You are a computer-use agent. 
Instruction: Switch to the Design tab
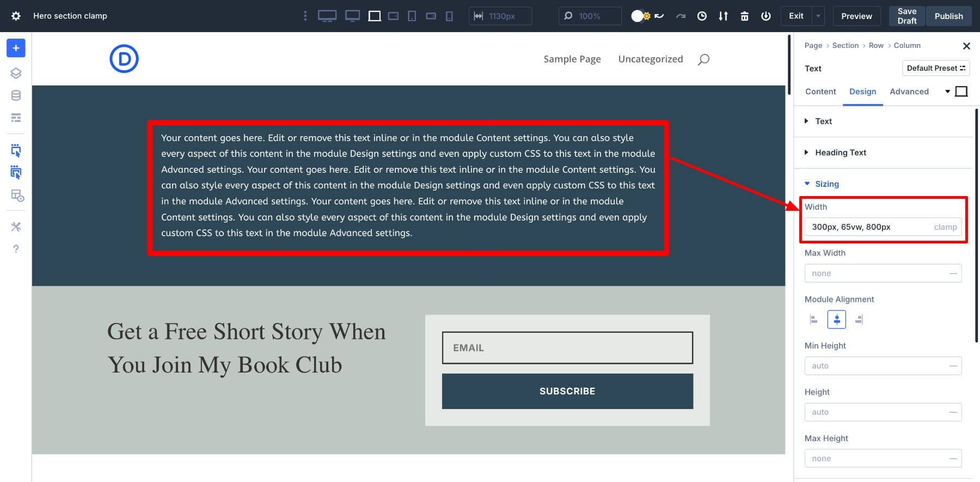point(862,91)
